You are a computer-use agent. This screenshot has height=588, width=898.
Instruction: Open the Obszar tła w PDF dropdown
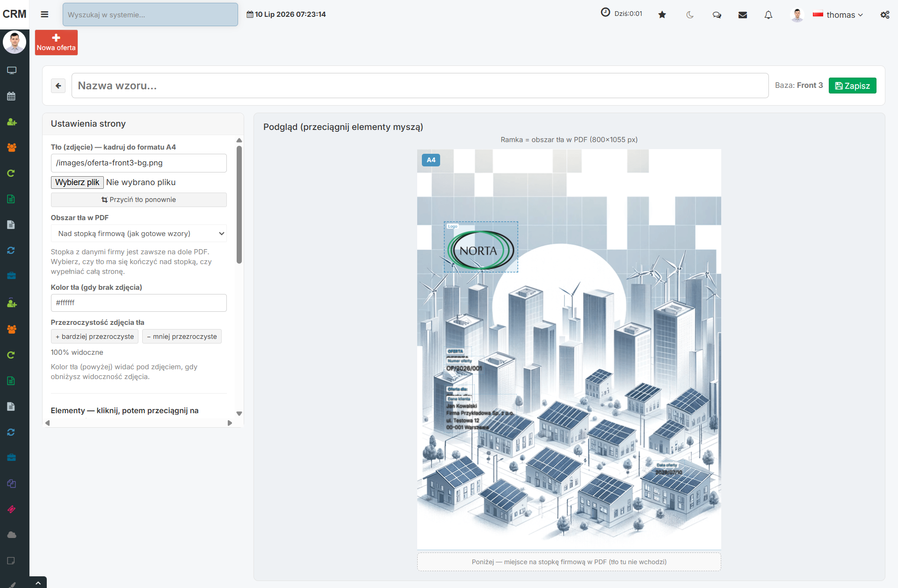138,233
